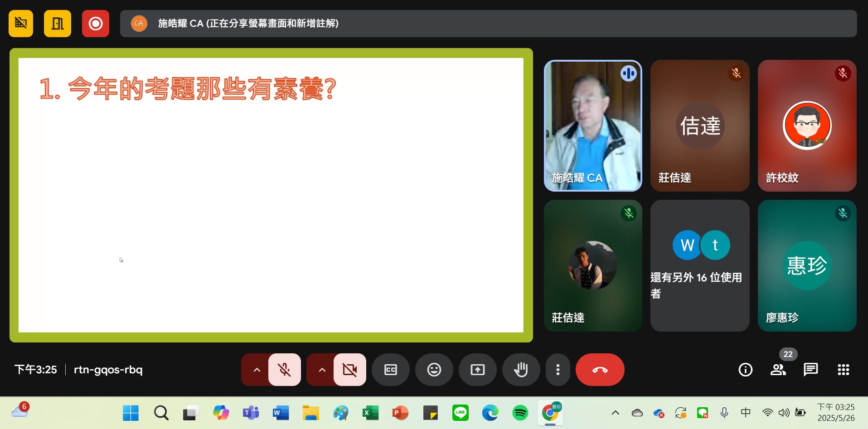Leave the call with the red hang-up button
Screen dimensions: 868x429
click(600, 370)
